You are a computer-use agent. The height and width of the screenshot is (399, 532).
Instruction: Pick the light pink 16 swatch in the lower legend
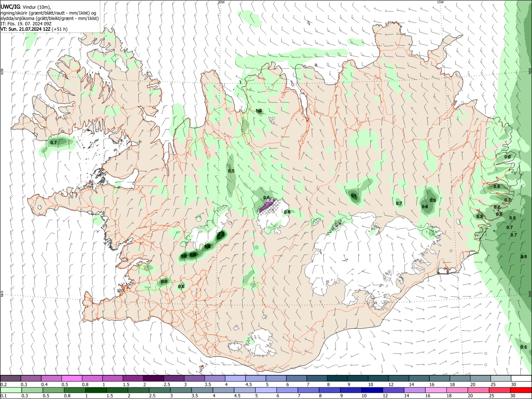click(436, 390)
